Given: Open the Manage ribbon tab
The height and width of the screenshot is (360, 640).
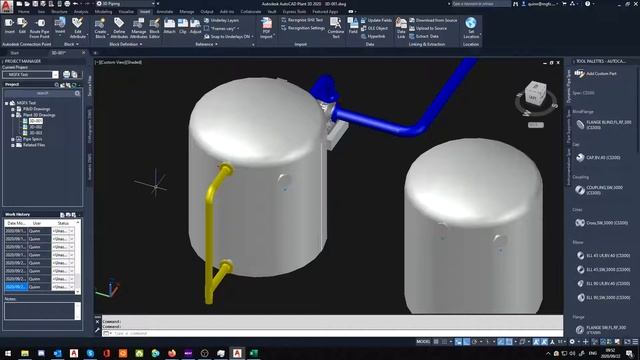Looking at the screenshot, I should [x=187, y=12].
